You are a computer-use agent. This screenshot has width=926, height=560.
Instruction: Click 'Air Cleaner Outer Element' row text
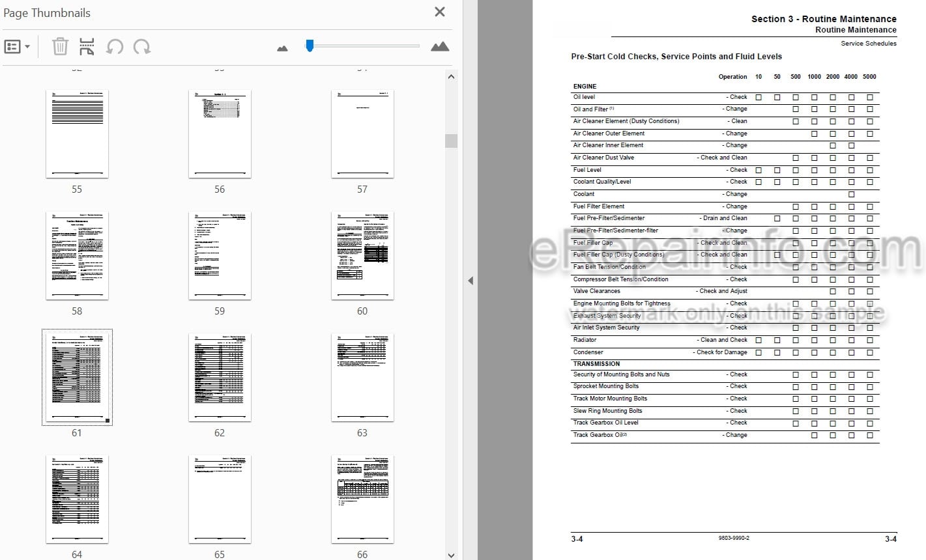click(x=609, y=133)
